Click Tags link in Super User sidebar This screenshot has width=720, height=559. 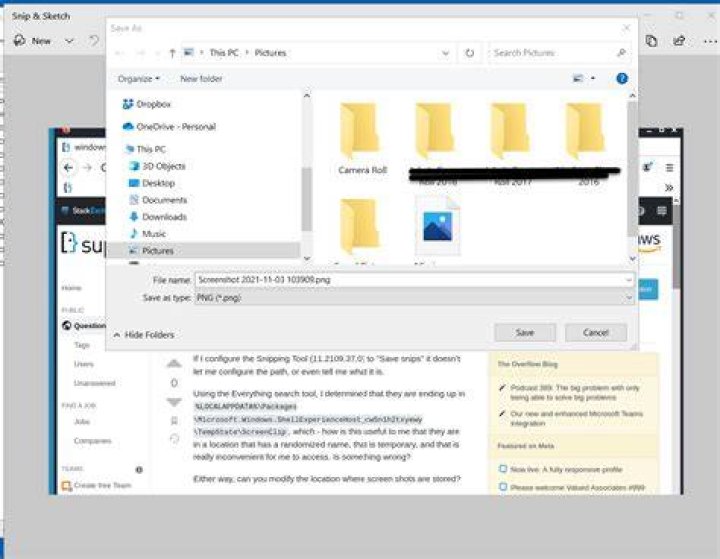(82, 345)
